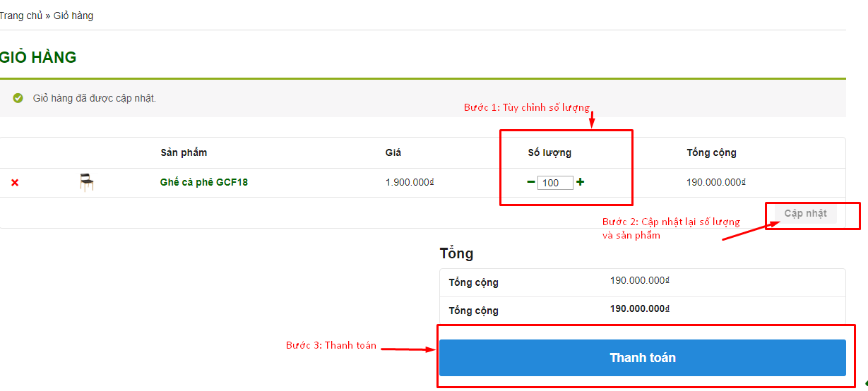
Task: Remove Ghế cà phê GCF18 with the red X
Action: tap(15, 183)
